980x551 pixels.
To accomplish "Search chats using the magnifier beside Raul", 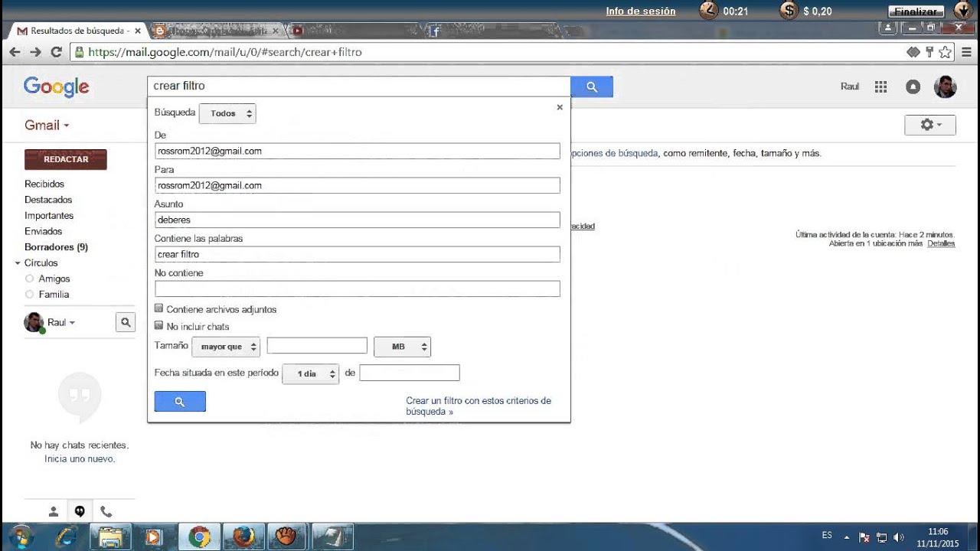I will click(x=126, y=322).
